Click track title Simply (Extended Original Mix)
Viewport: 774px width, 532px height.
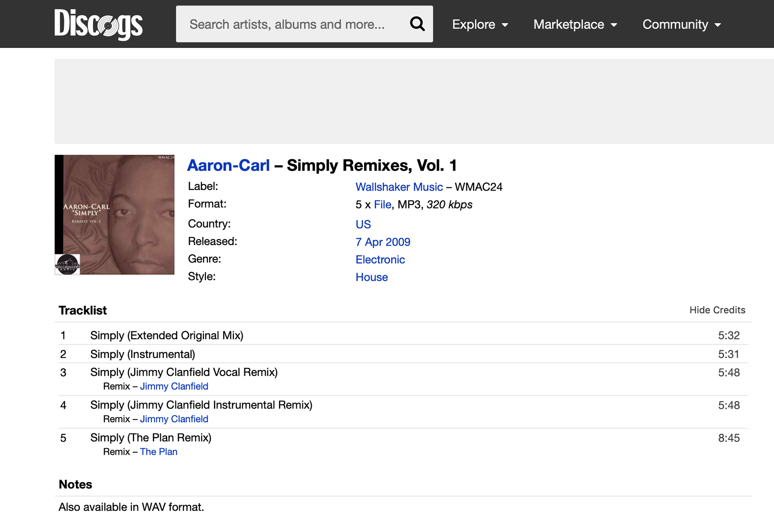(x=166, y=336)
